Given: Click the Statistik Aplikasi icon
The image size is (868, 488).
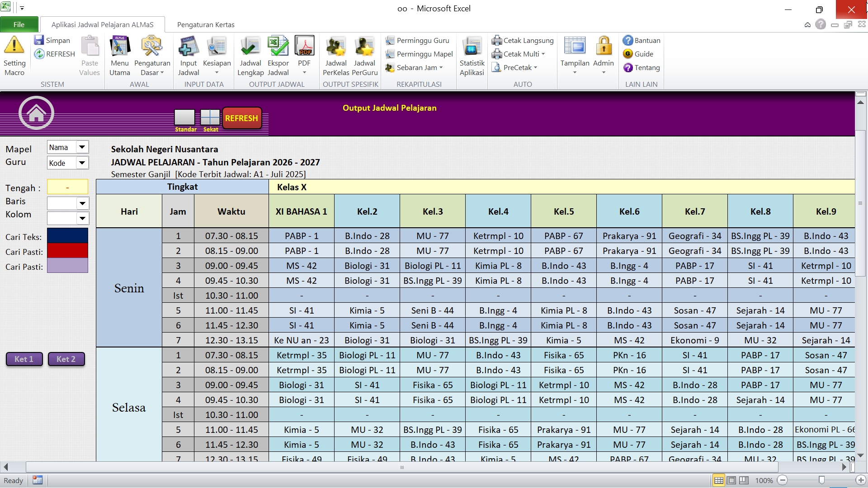Looking at the screenshot, I should [472, 47].
